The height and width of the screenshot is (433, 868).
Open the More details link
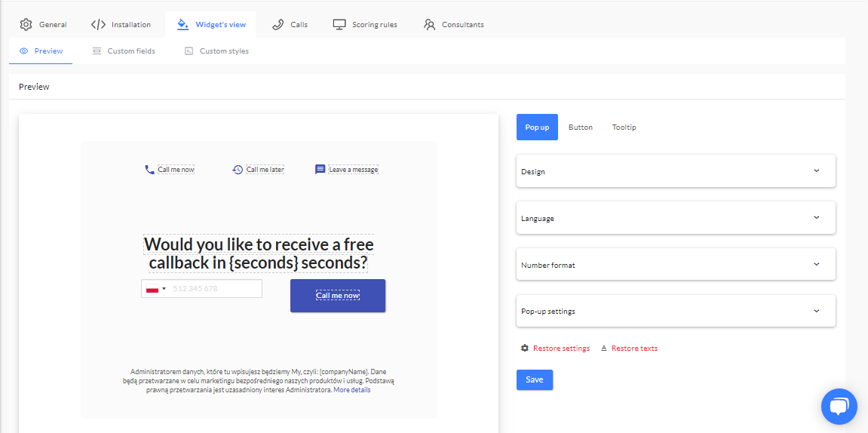(352, 390)
